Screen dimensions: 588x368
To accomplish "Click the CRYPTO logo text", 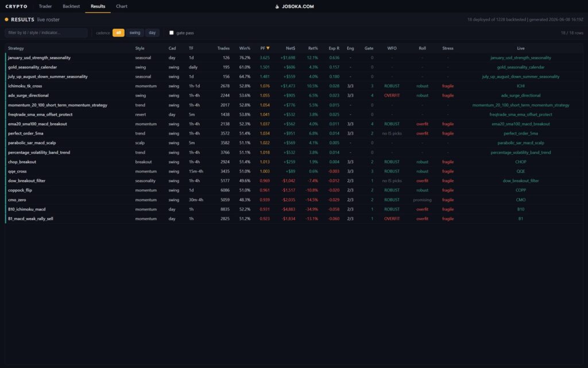I will click(x=16, y=6).
